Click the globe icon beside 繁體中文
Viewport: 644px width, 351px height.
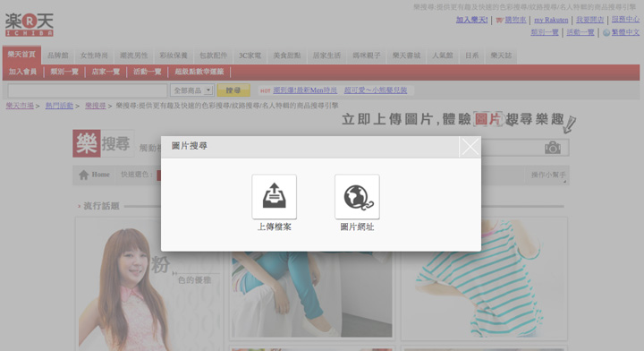tap(606, 32)
